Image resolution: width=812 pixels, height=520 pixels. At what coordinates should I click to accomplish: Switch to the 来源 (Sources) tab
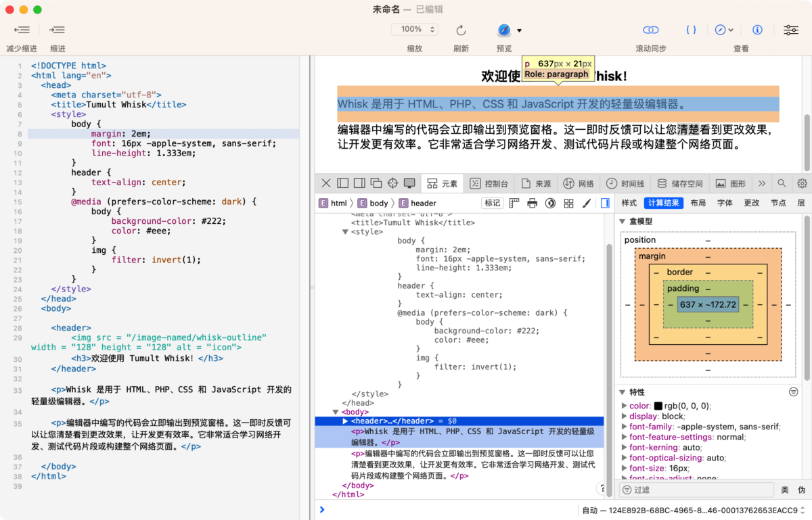click(x=536, y=183)
